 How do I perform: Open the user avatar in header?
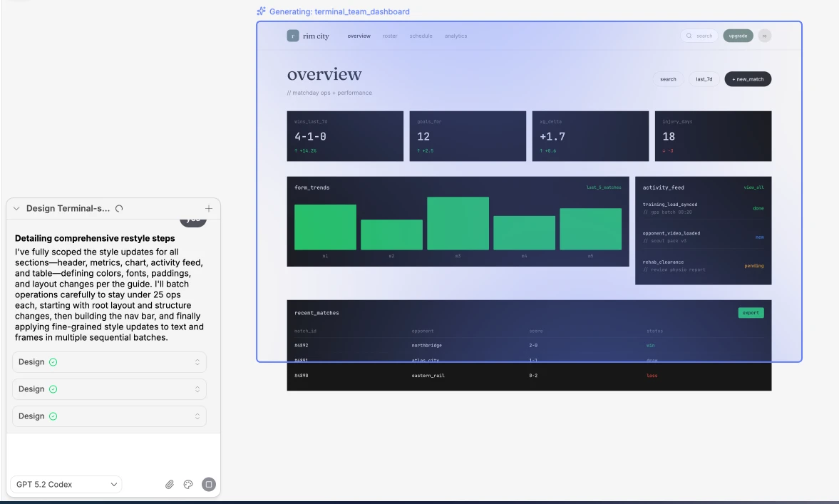[x=765, y=36]
